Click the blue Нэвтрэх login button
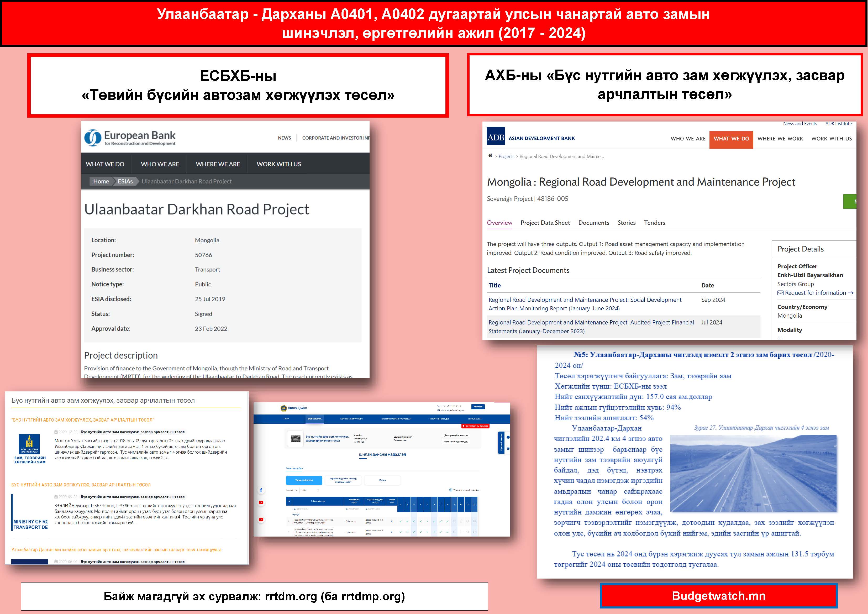The width and height of the screenshot is (868, 614). pos(478,407)
